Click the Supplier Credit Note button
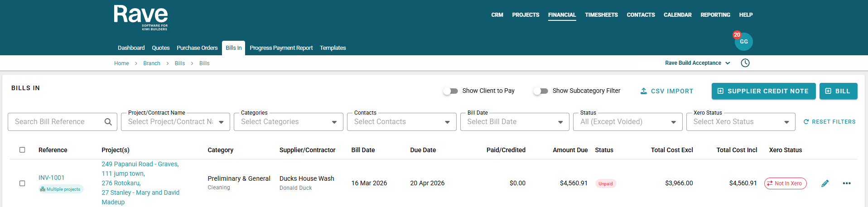This screenshot has height=207, width=868. tap(763, 91)
